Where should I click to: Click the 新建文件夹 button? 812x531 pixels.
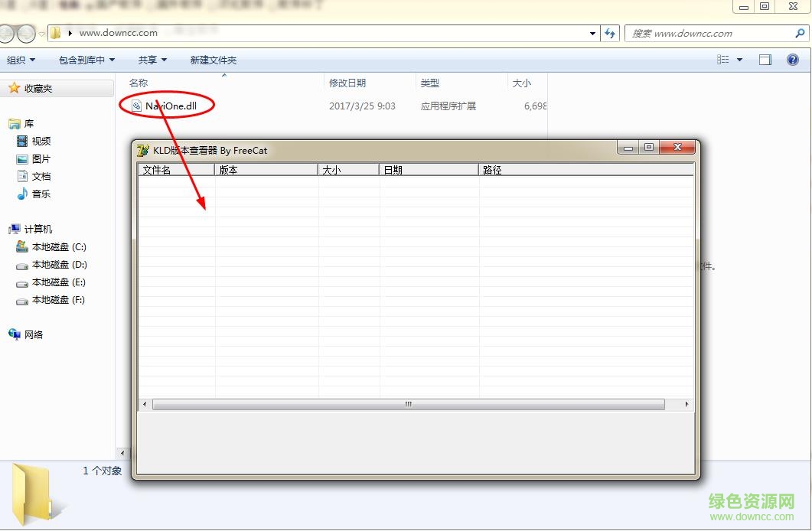coord(213,60)
